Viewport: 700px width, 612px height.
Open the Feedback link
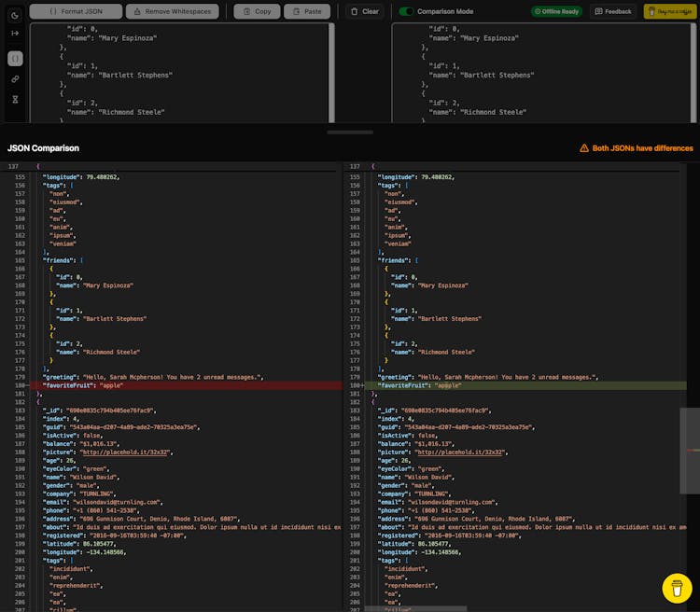[612, 11]
